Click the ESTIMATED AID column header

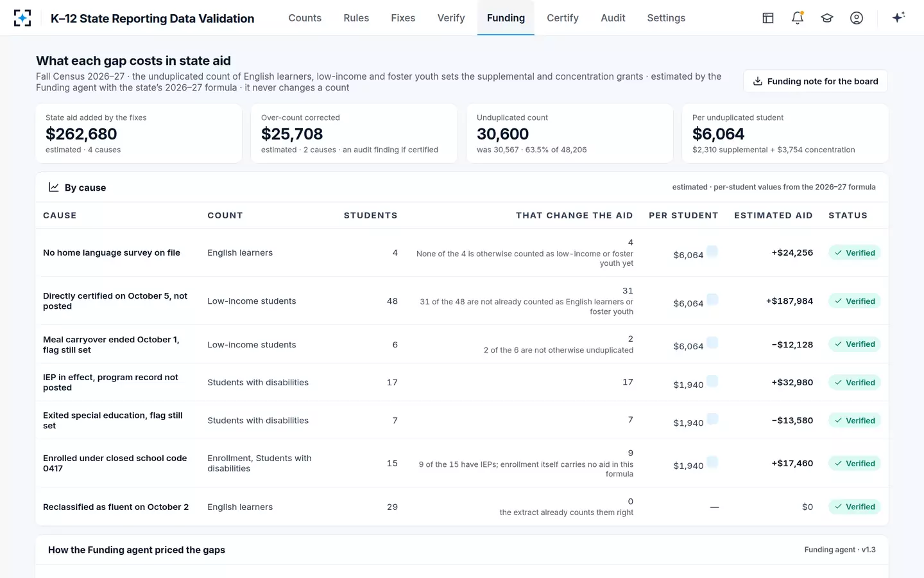click(773, 215)
